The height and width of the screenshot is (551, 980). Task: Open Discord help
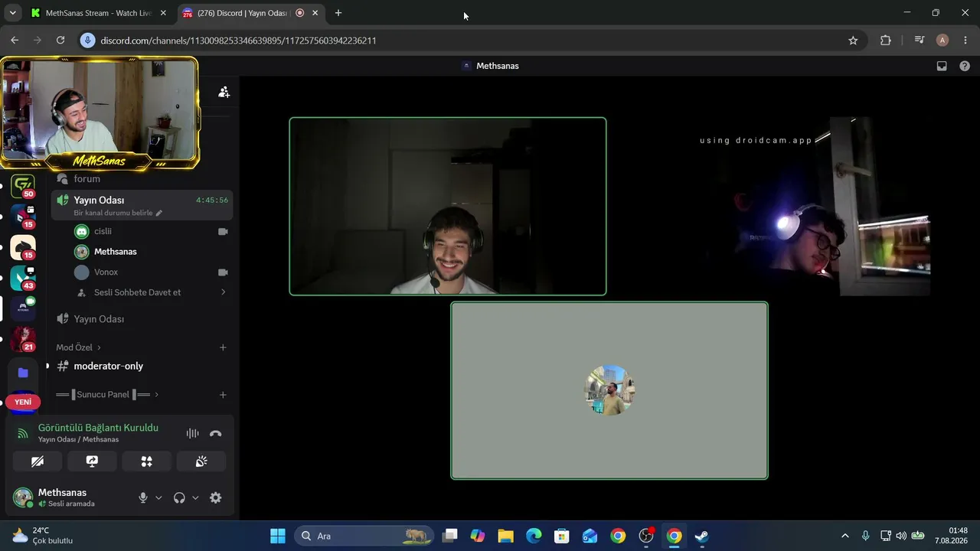click(x=965, y=66)
